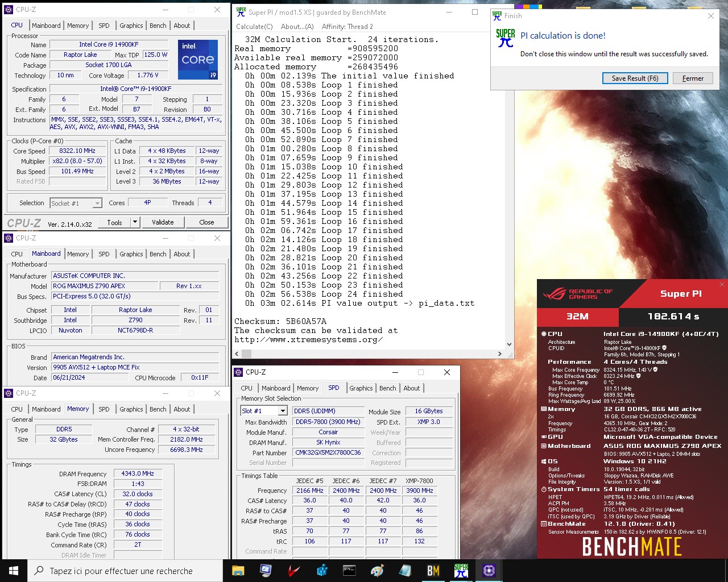Open the About...(A) menu in Super PI
The height and width of the screenshot is (582, 728).
click(x=297, y=26)
